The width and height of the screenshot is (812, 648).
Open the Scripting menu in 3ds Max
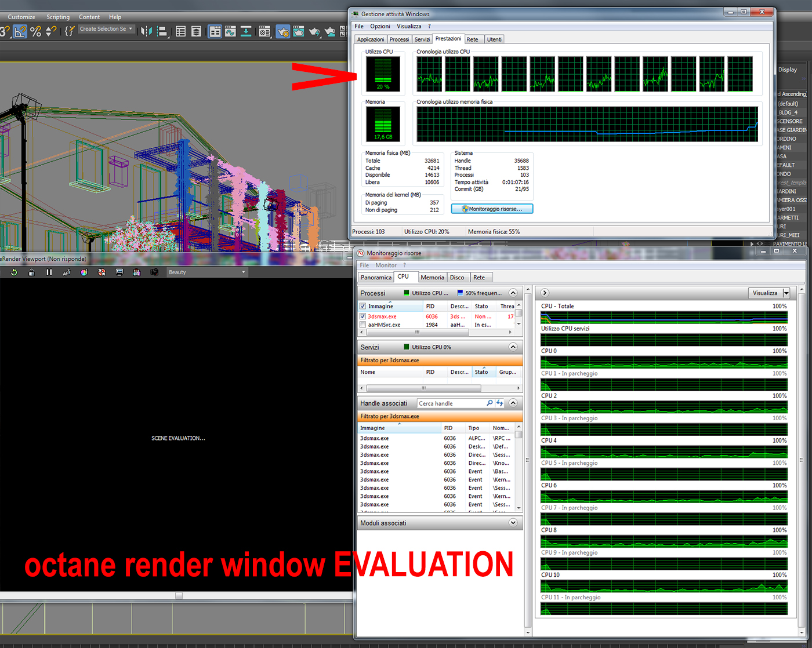point(58,17)
